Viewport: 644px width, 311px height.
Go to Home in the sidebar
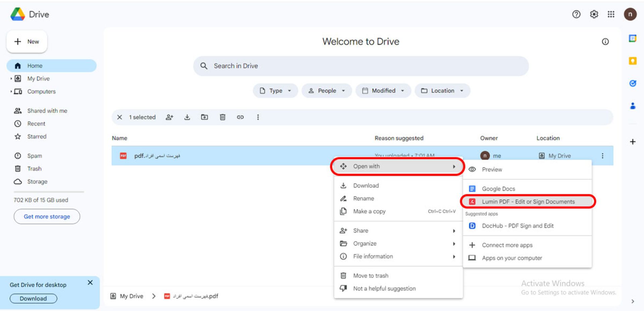click(x=52, y=66)
